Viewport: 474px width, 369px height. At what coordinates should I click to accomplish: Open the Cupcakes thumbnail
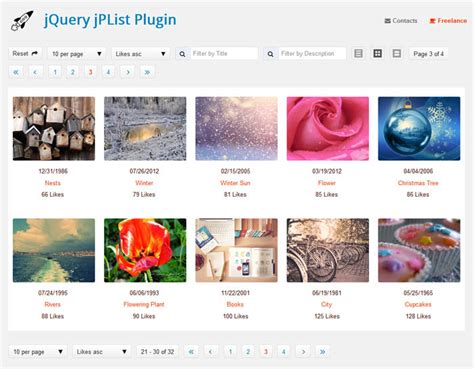[419, 250]
